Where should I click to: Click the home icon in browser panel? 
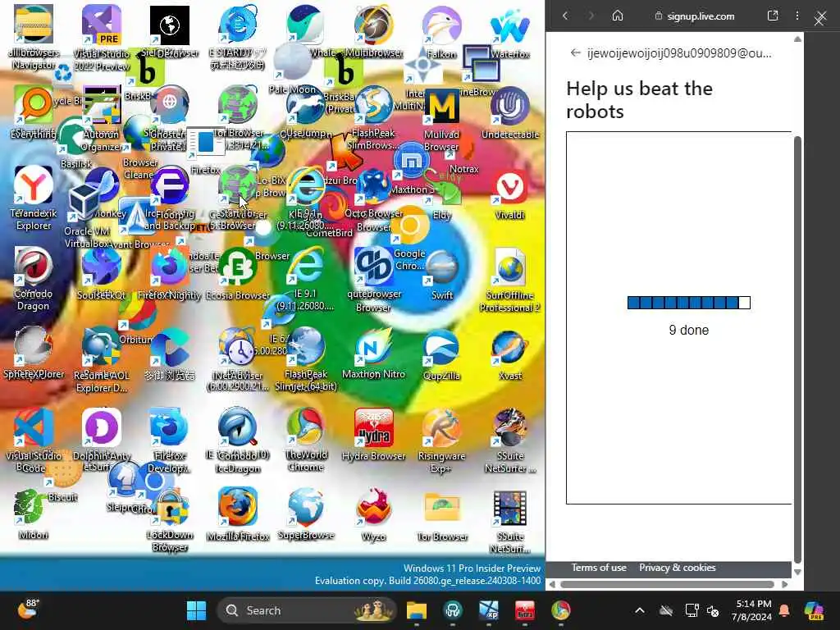618,16
